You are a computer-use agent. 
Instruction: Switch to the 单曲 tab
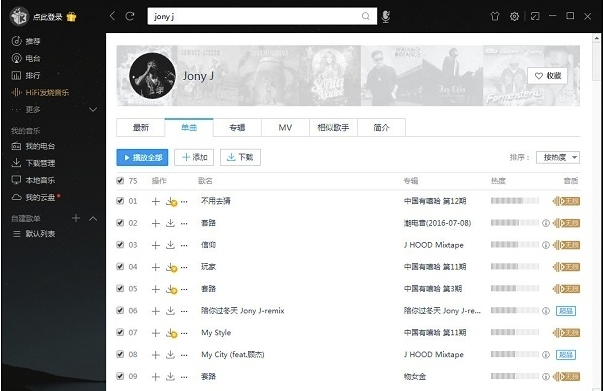(x=189, y=128)
